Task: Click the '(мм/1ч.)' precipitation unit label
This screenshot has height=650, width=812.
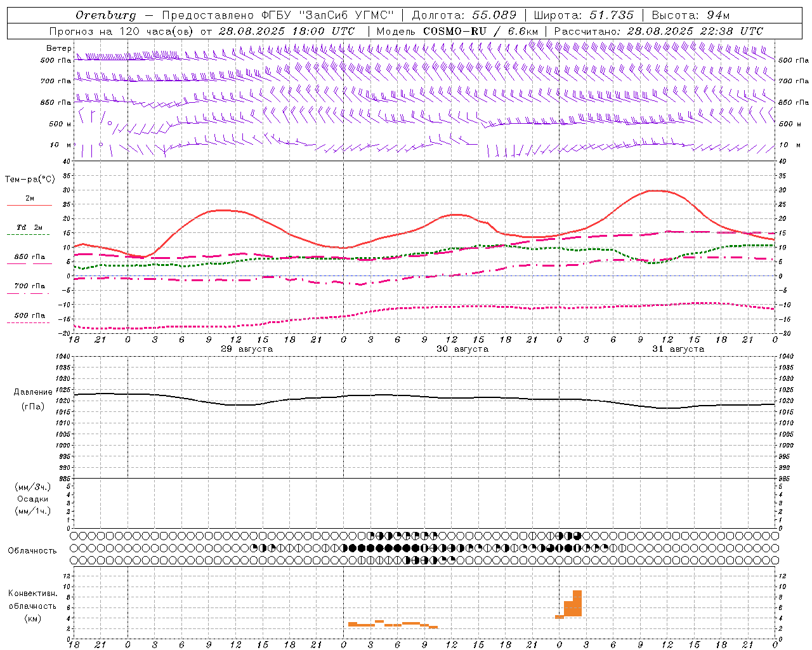Action: tap(33, 511)
